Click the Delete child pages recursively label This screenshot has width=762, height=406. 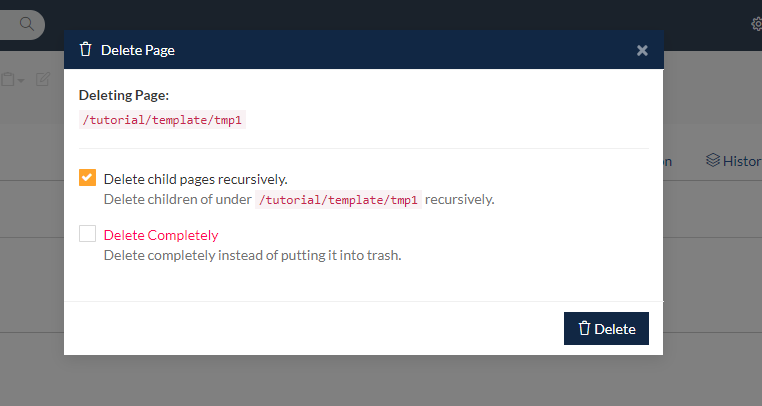point(195,179)
